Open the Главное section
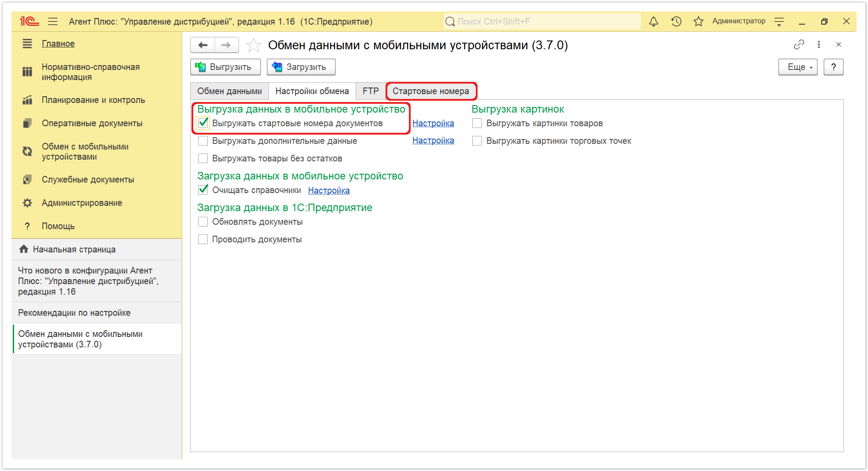 point(58,44)
